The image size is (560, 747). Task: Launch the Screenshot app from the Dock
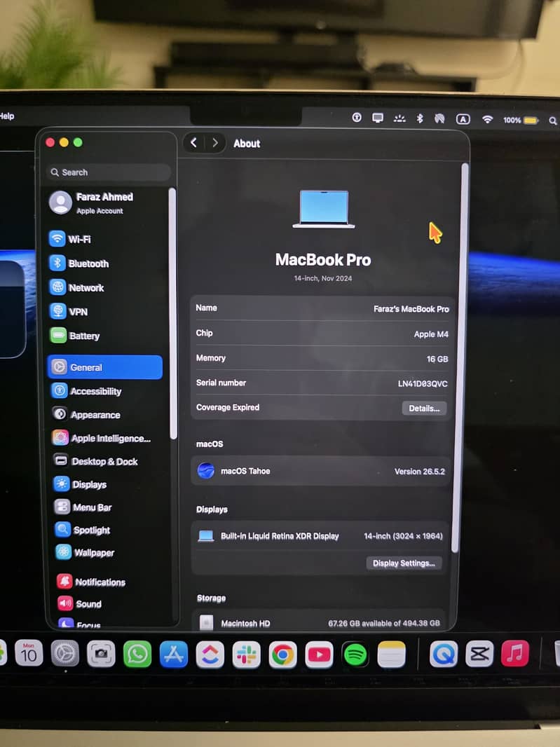pyautogui.click(x=101, y=654)
